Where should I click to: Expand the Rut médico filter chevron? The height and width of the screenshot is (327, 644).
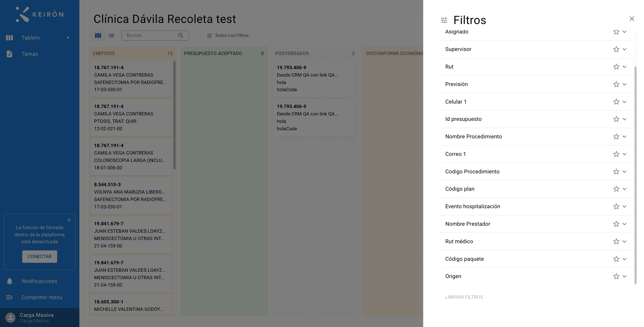624,241
